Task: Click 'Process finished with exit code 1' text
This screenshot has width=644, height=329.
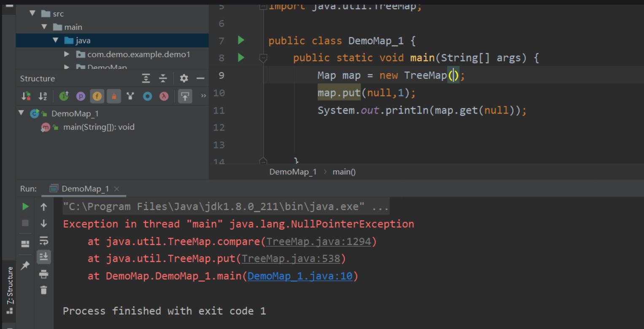Action: [164, 311]
